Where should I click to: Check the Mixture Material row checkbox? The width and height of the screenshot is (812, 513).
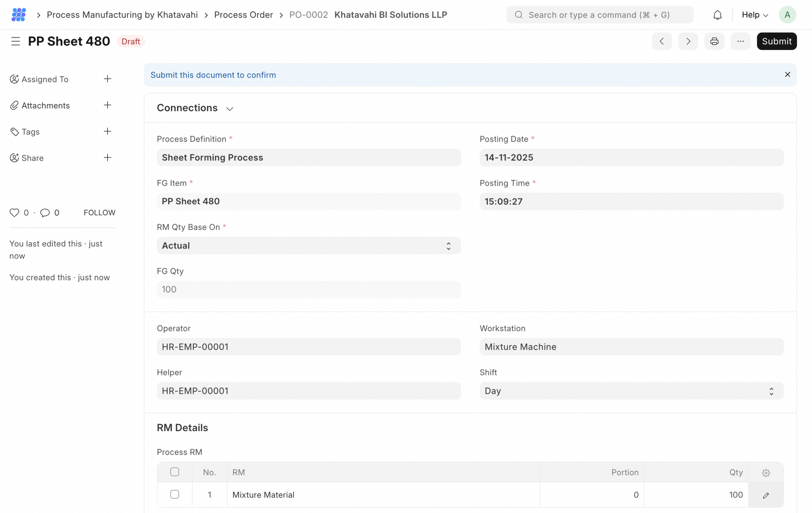tap(175, 495)
